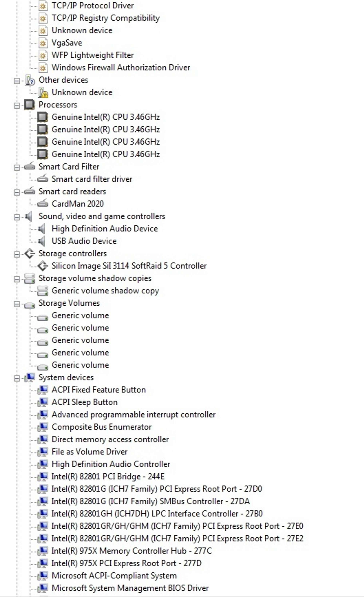The image size is (364, 597).
Task: Select Advanced programmable interrupt controller
Action: (133, 415)
